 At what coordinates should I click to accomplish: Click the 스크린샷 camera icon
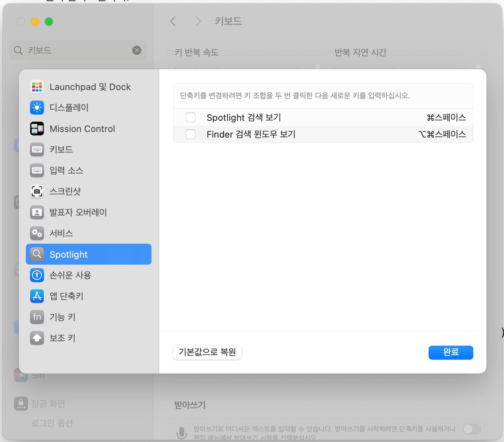coord(37,191)
